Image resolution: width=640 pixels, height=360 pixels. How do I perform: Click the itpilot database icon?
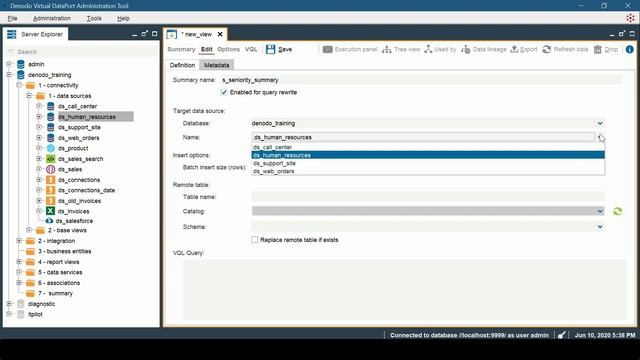21,314
